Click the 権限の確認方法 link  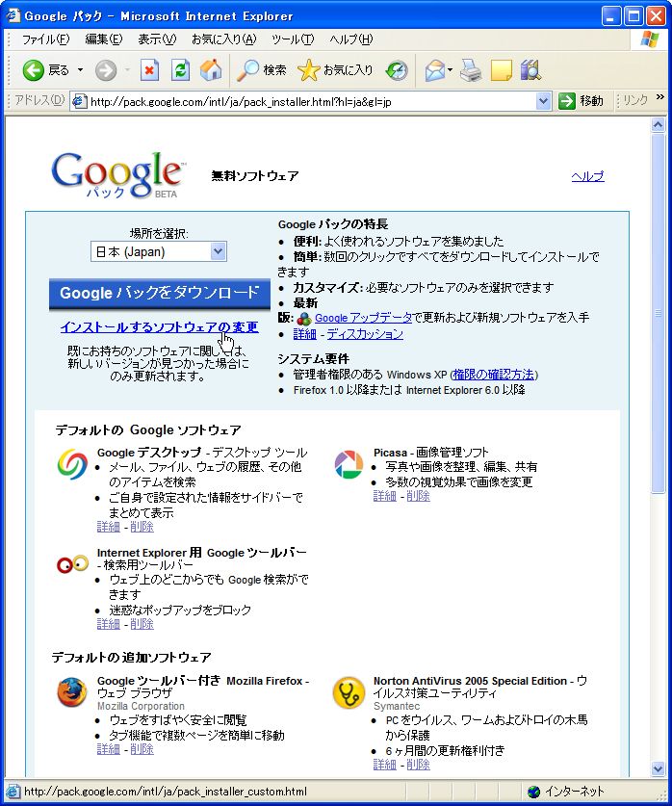(493, 375)
